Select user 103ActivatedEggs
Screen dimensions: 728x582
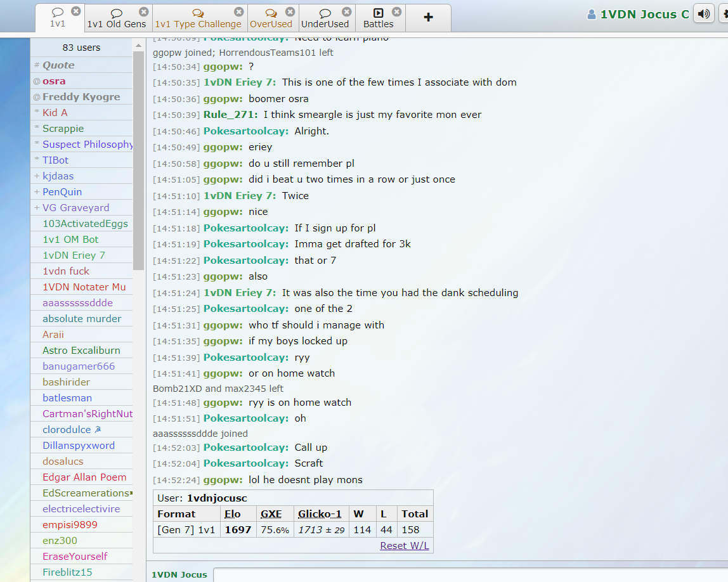point(82,223)
